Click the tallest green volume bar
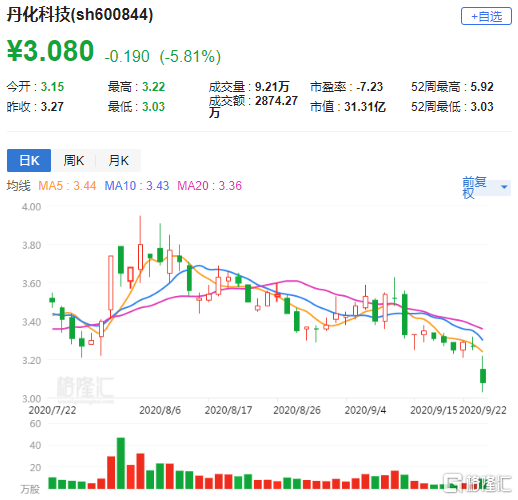518x500 pixels. pyautogui.click(x=121, y=463)
